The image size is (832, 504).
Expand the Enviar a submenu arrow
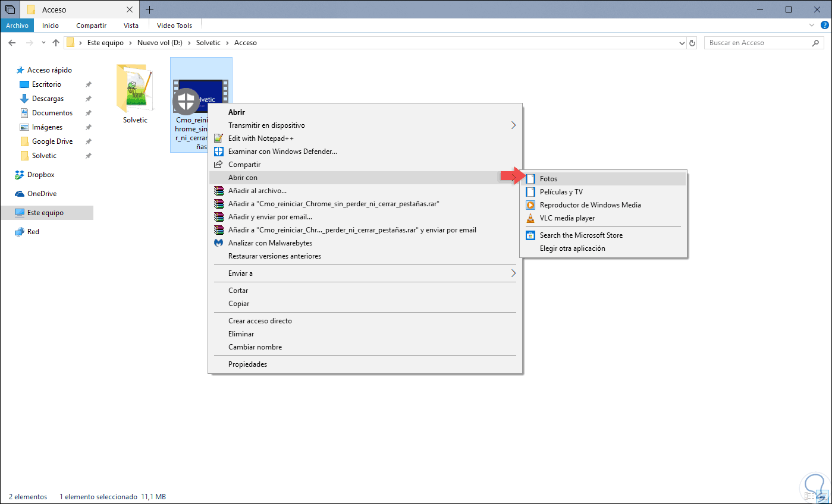point(513,273)
